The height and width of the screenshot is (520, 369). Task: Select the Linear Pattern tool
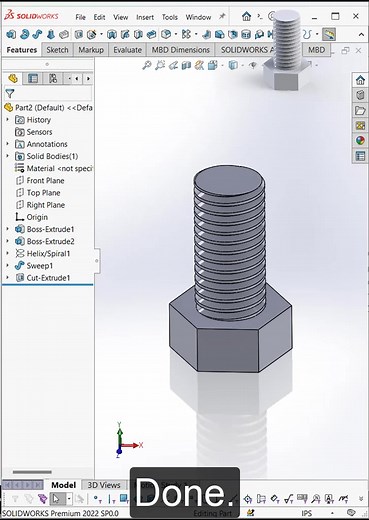(x=186, y=34)
